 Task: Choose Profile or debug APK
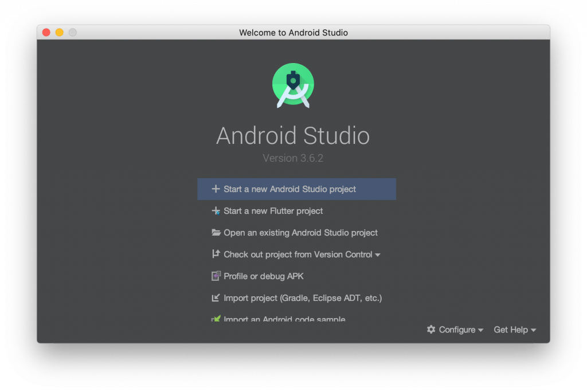(296, 276)
